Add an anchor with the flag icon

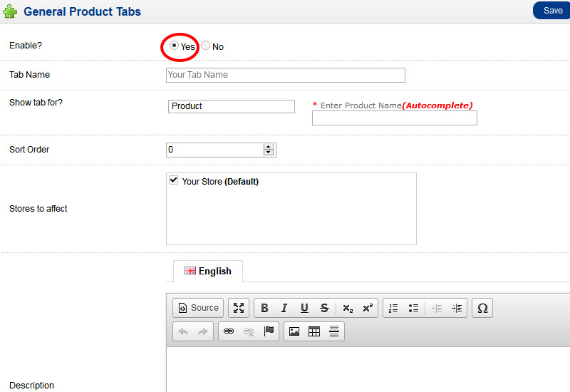point(269,331)
